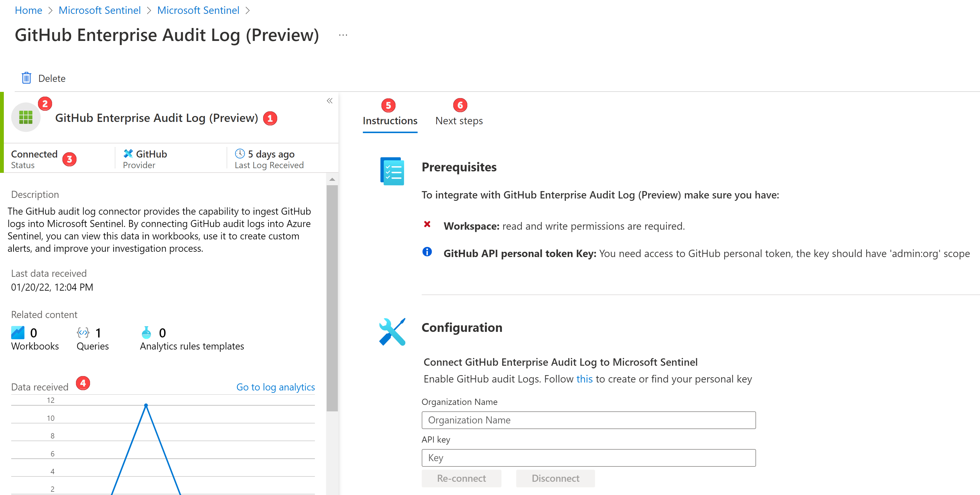Select the Instructions tab
The image size is (980, 495).
(x=390, y=121)
